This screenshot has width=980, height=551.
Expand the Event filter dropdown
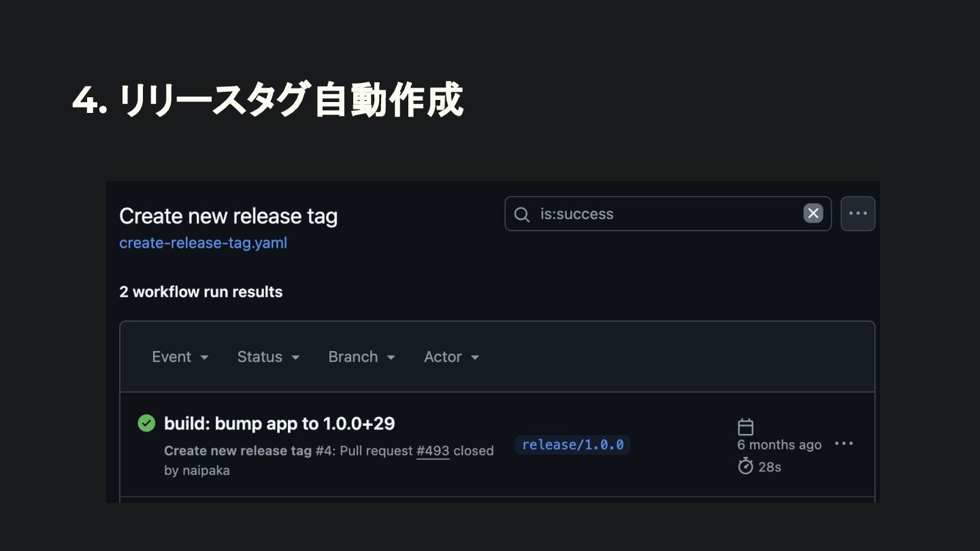pos(180,357)
